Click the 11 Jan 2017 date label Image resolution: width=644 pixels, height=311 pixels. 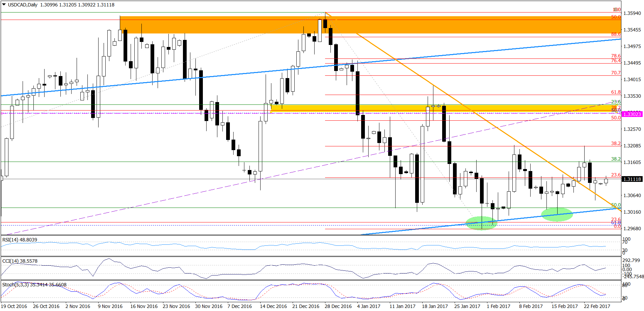pos(402,306)
